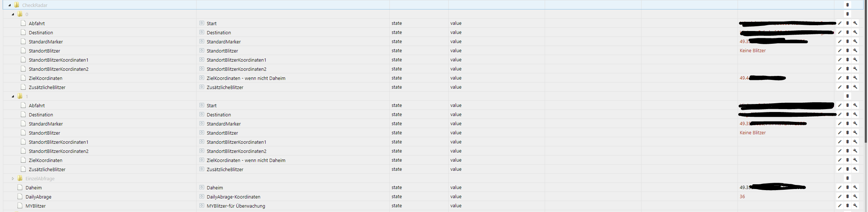This screenshot has height=212, width=868.
Task: Select StandortBlitzerKoordinaten1 object in folder 1
Action: (x=58, y=142)
